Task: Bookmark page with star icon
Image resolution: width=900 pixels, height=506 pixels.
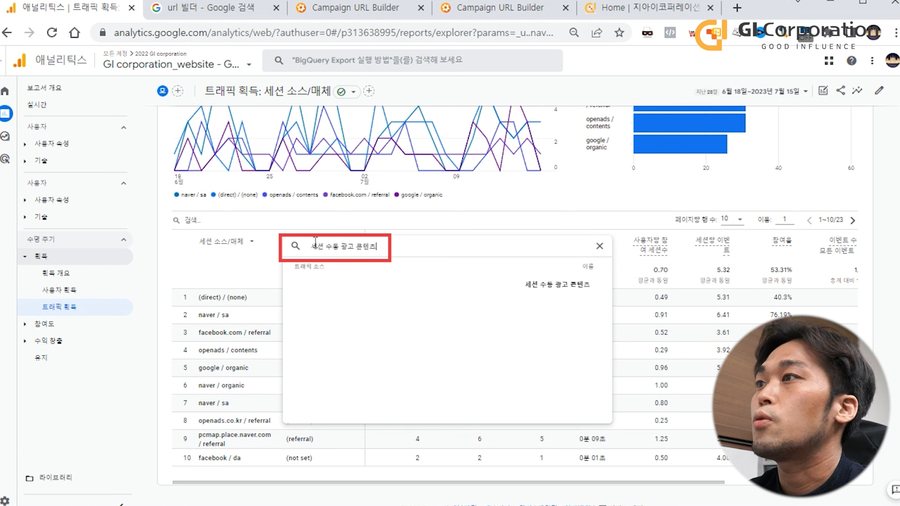Action: click(619, 33)
